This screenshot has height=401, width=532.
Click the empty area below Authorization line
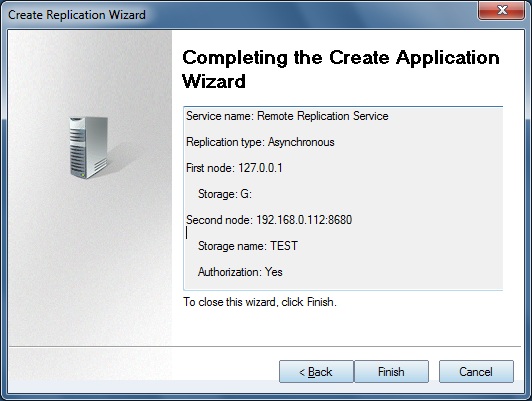343,284
